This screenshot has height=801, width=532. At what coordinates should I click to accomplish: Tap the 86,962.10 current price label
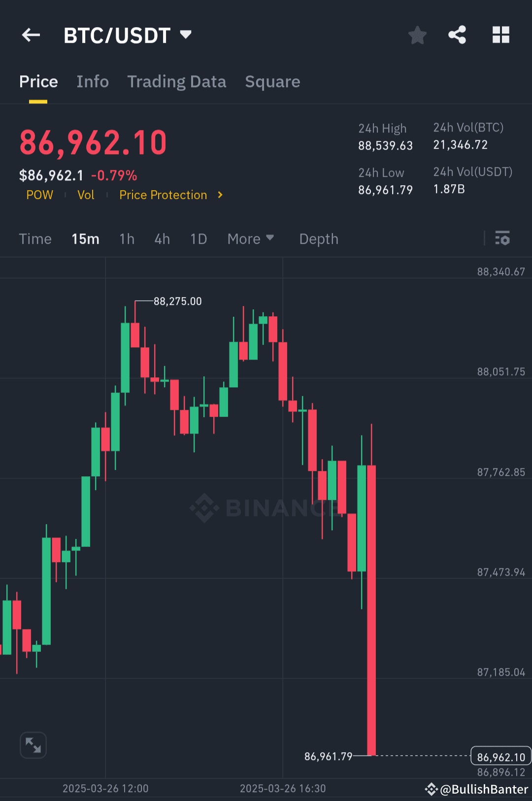point(500,757)
